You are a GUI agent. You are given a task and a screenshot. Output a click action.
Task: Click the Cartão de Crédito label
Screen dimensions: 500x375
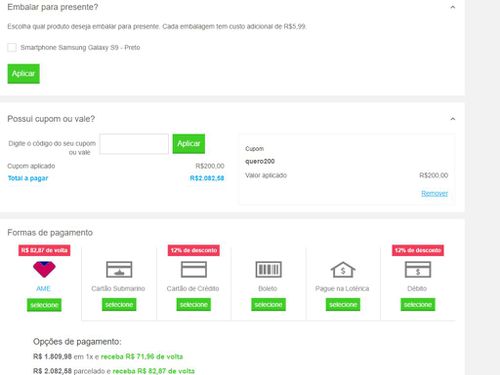[x=193, y=289]
